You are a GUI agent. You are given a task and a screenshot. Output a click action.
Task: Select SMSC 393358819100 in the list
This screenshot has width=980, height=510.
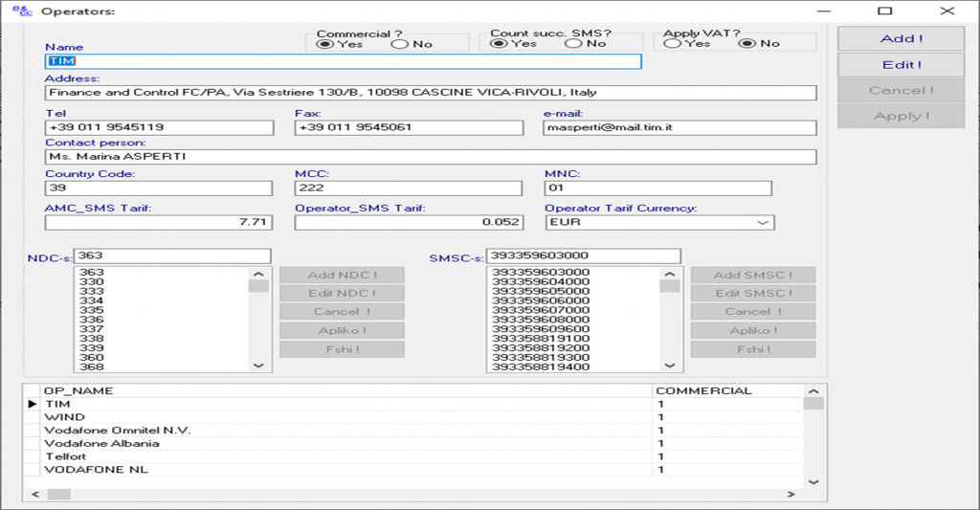pyautogui.click(x=541, y=339)
